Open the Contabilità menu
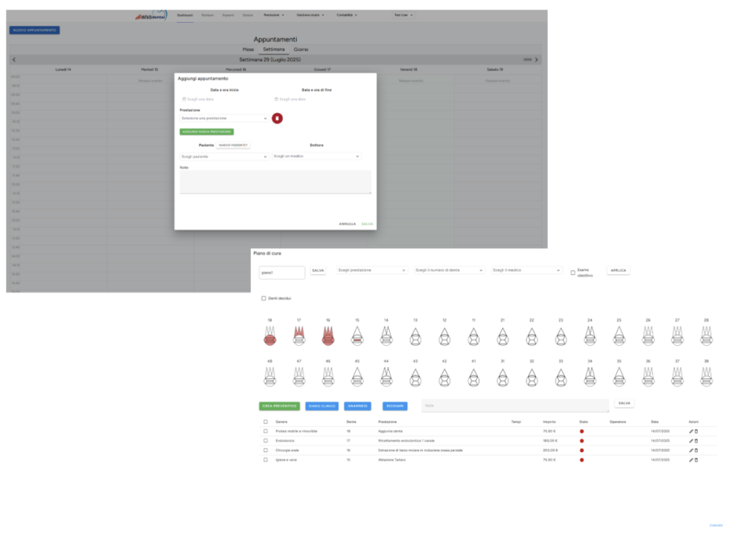This screenshot has width=756, height=540. pyautogui.click(x=346, y=15)
